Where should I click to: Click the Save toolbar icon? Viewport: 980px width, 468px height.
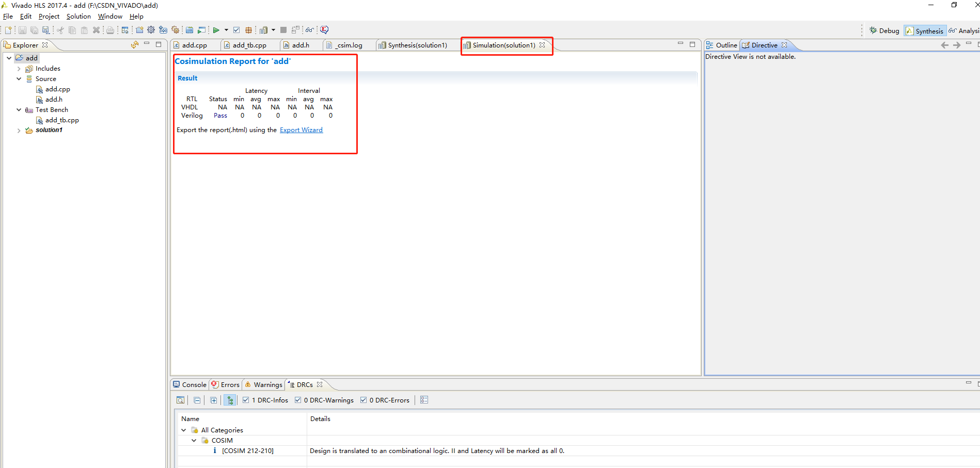(x=22, y=30)
